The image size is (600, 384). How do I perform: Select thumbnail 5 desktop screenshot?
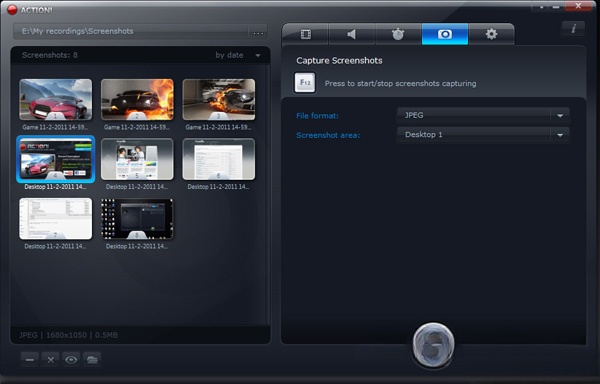[137, 159]
